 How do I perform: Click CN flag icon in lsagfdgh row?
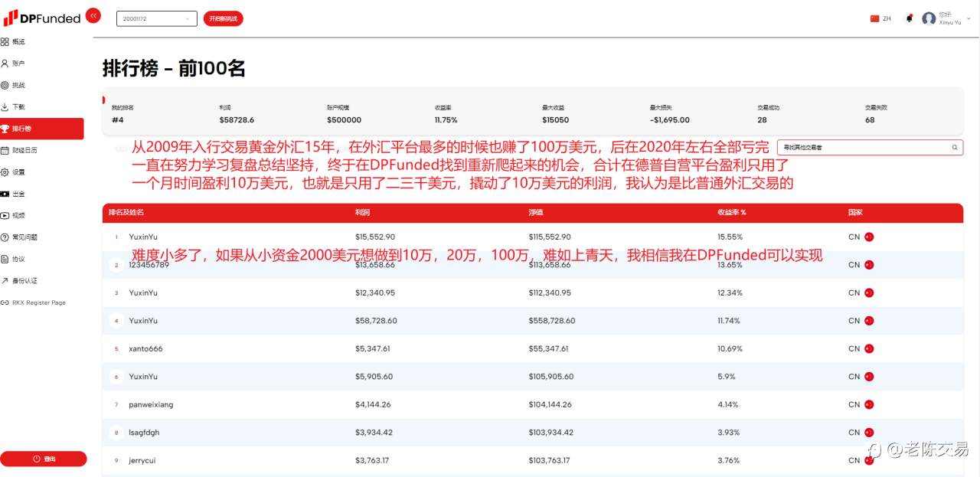pos(869,433)
